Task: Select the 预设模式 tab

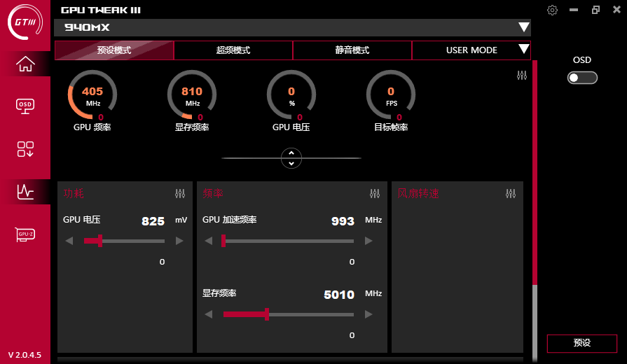Action: tap(114, 50)
